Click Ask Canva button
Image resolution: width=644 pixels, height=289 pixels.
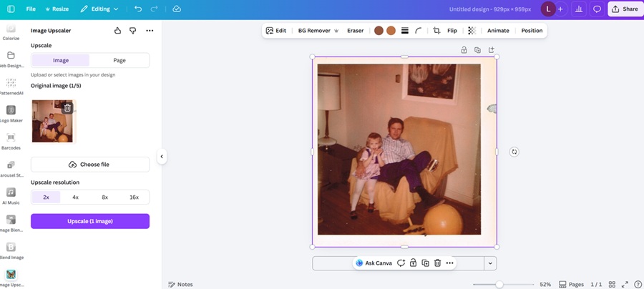pos(374,263)
